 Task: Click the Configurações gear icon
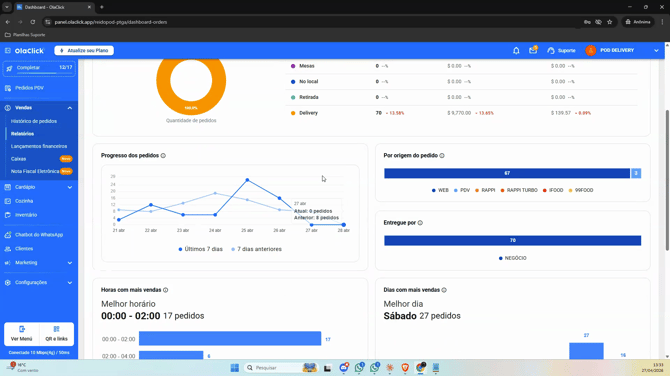[8, 282]
